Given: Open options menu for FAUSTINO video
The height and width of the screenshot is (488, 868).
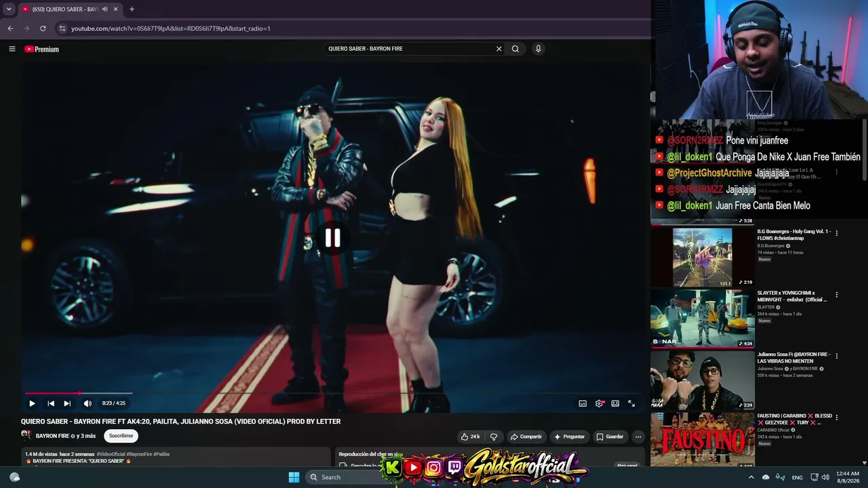Looking at the screenshot, I should (x=837, y=418).
